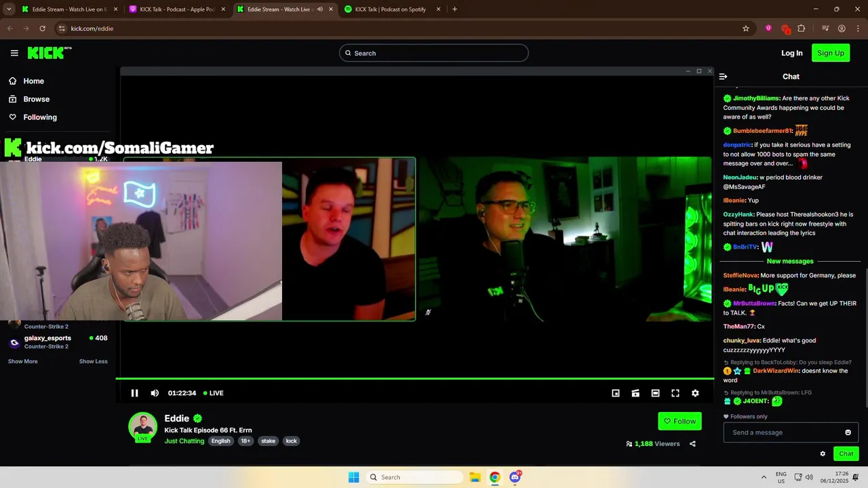This screenshot has width=868, height=488.
Task: Pause the live stream
Action: click(x=134, y=393)
